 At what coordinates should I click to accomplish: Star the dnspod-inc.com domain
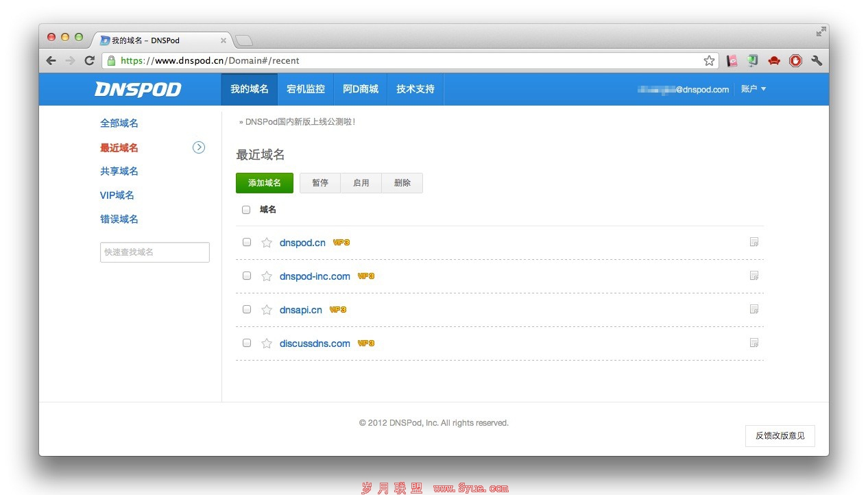[x=267, y=276]
